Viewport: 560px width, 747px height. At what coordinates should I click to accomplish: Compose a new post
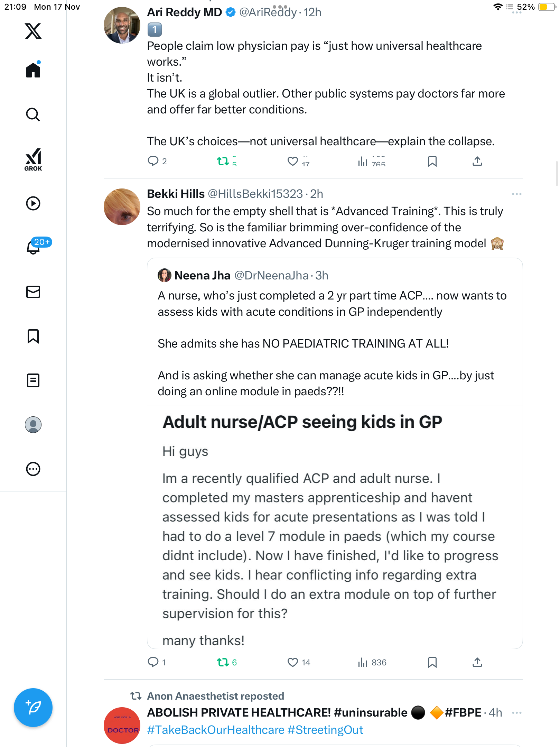point(33,707)
